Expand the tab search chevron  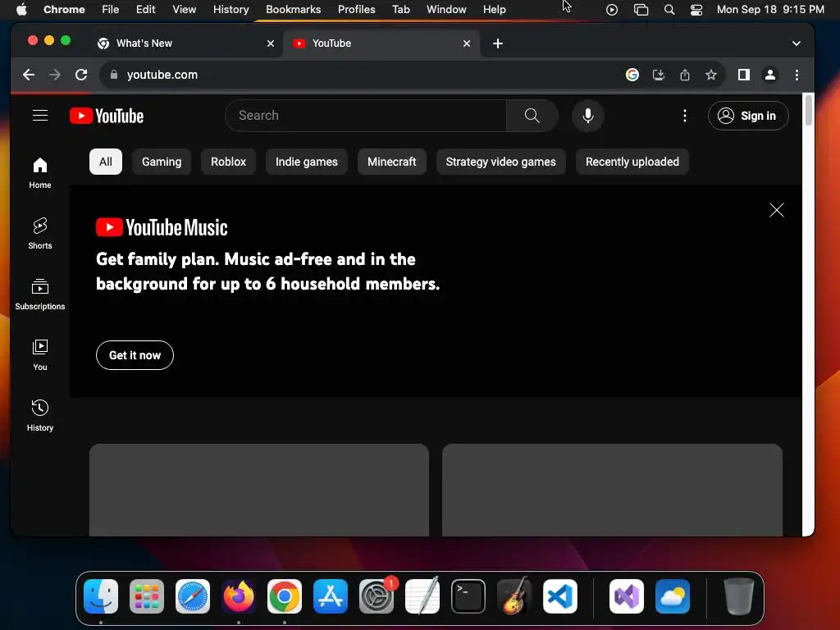(796, 43)
